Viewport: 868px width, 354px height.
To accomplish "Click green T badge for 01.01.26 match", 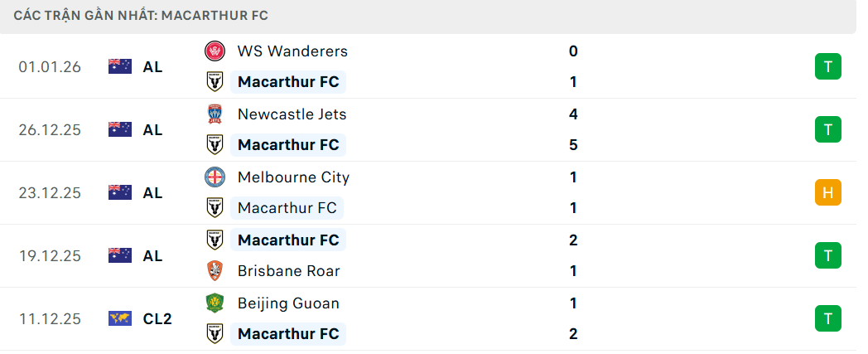I will pyautogui.click(x=827, y=66).
